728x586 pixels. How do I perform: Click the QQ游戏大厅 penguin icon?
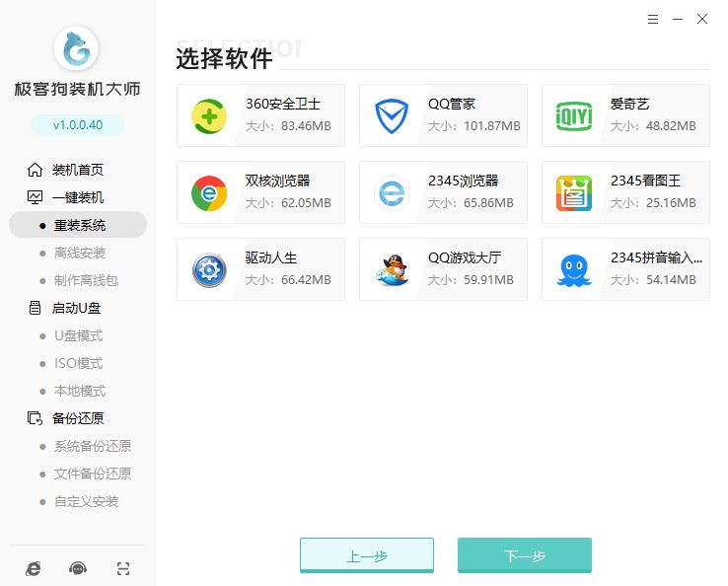[392, 270]
